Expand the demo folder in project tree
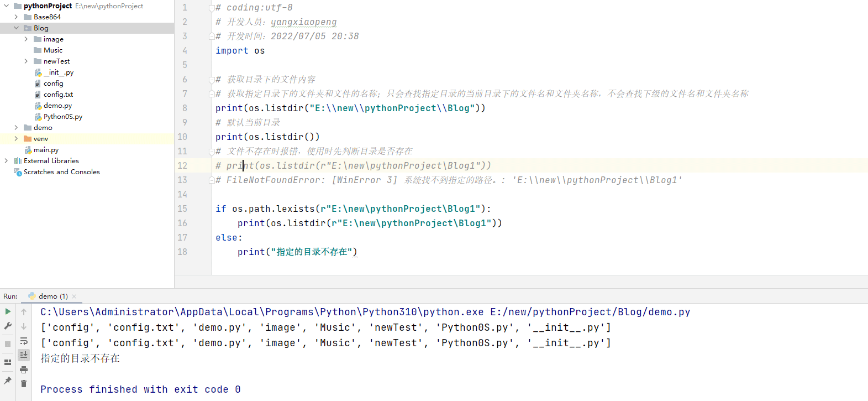Image resolution: width=868 pixels, height=401 pixels. click(16, 128)
